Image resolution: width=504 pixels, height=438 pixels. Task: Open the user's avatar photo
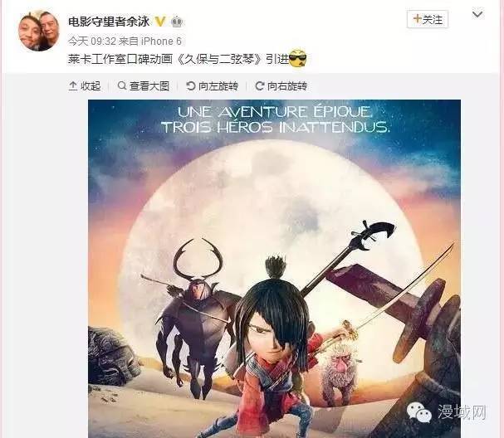click(38, 31)
